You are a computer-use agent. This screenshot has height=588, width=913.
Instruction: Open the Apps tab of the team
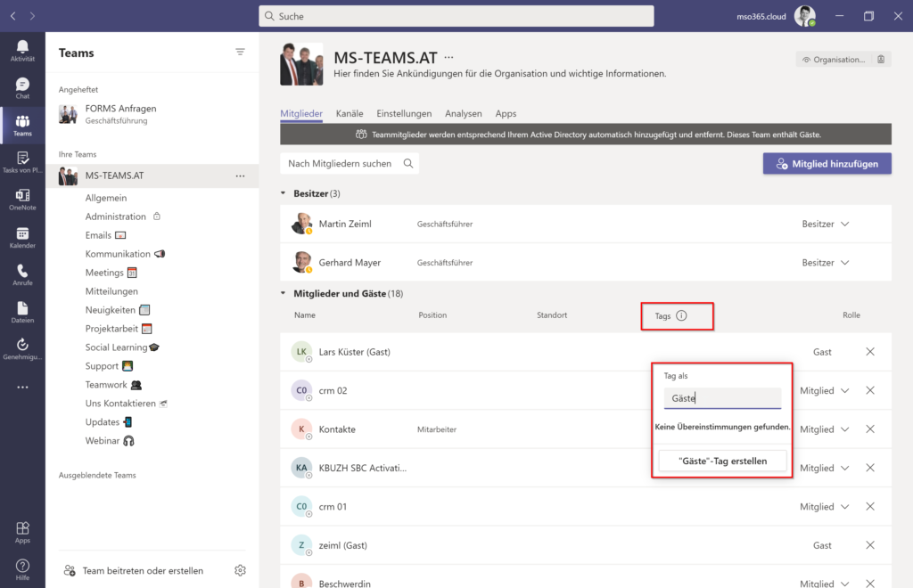[x=506, y=113]
